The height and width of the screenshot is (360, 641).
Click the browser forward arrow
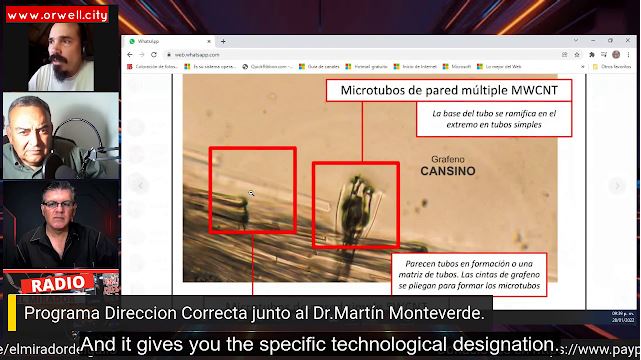coord(141,54)
